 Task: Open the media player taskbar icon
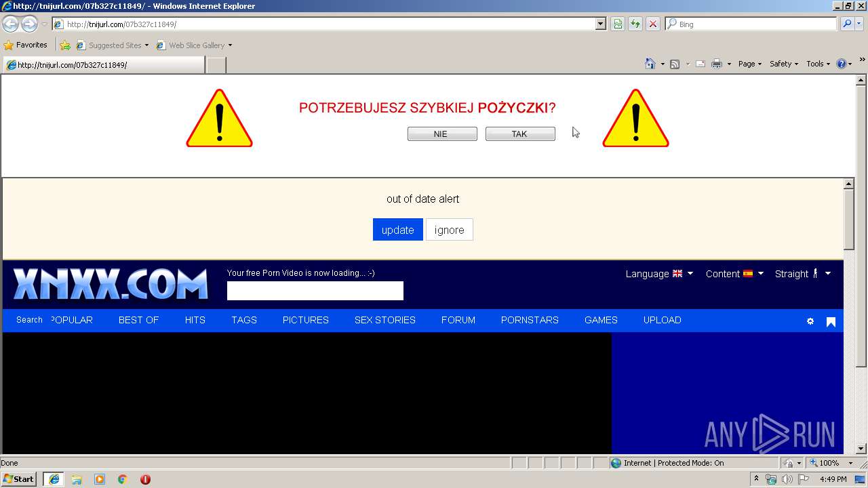coord(100,479)
